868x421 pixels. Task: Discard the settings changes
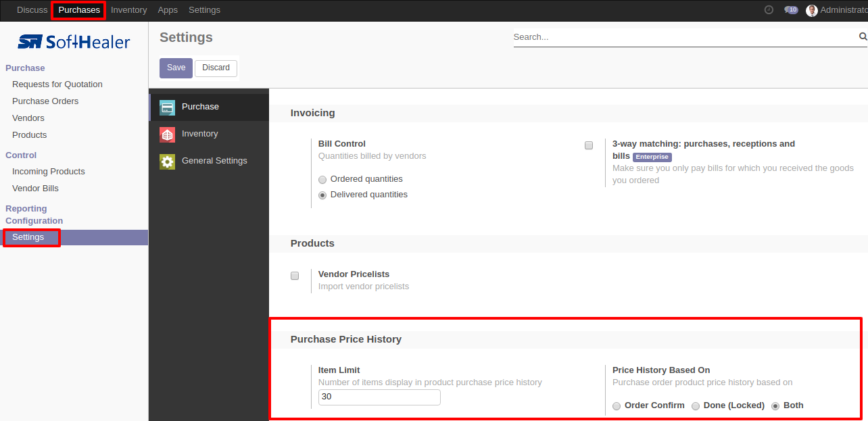pos(216,68)
